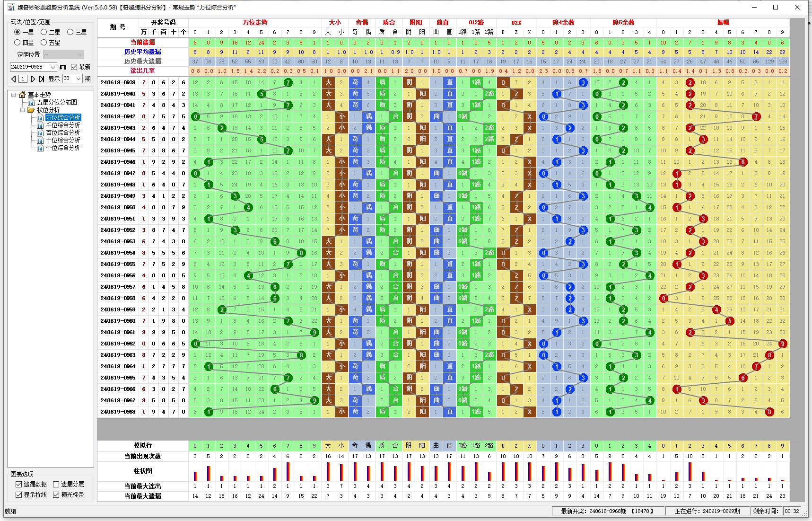Collapse the 按位分析 tree node
This screenshot has height=521, width=812.
(23, 110)
